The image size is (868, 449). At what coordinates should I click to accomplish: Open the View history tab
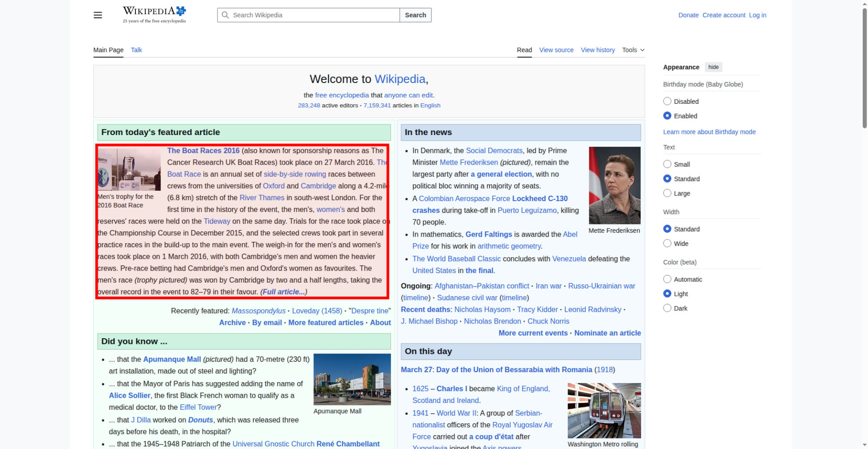click(598, 50)
